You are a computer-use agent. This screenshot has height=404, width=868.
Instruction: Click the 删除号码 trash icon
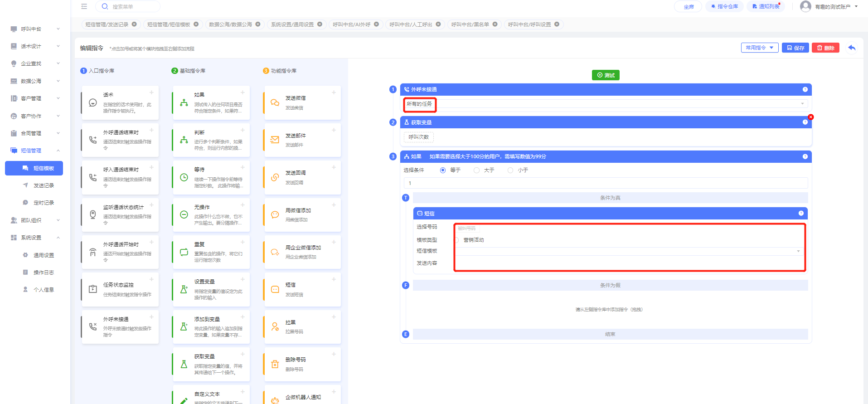[275, 364]
